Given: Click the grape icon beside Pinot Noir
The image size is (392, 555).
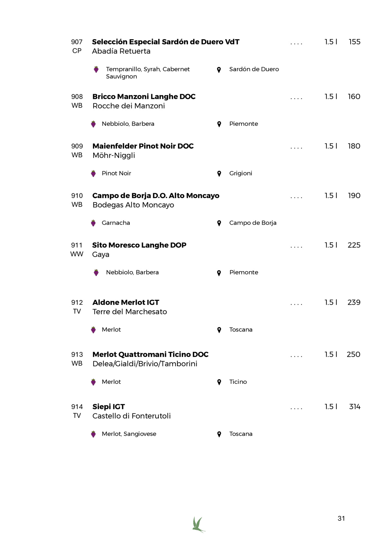Looking at the screenshot, I should 93,174.
